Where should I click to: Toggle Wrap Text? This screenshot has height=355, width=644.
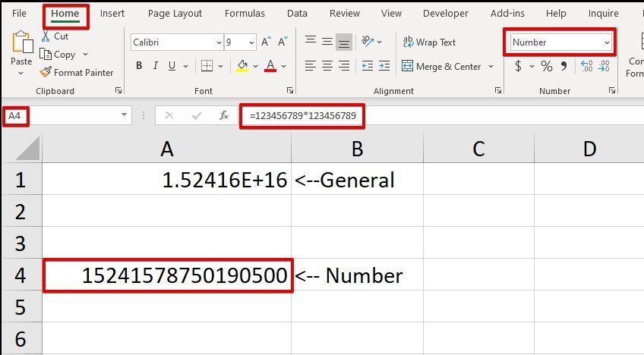coord(429,42)
